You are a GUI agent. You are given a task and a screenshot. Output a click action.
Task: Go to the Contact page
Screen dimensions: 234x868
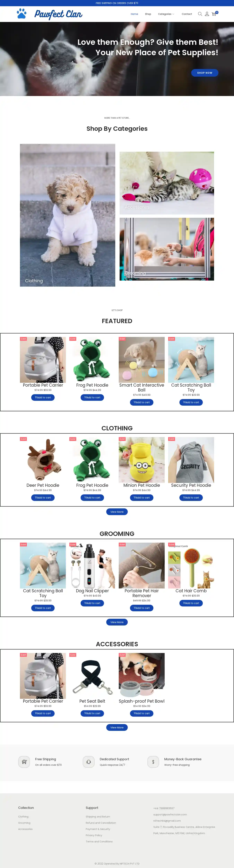coord(187,14)
